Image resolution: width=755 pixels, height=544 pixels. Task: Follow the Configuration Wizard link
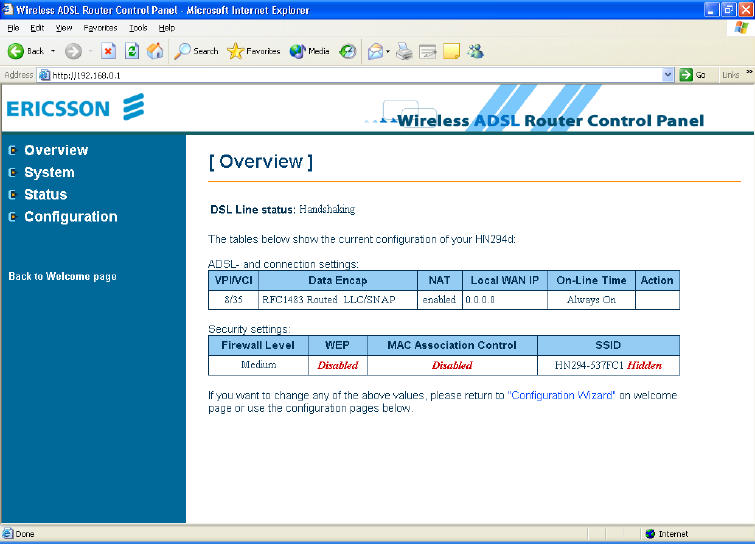[561, 395]
